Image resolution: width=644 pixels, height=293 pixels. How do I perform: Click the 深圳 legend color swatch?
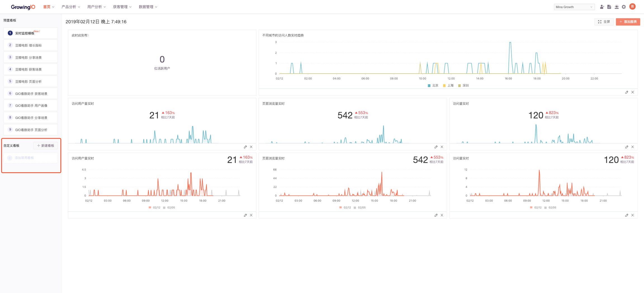[x=460, y=86]
